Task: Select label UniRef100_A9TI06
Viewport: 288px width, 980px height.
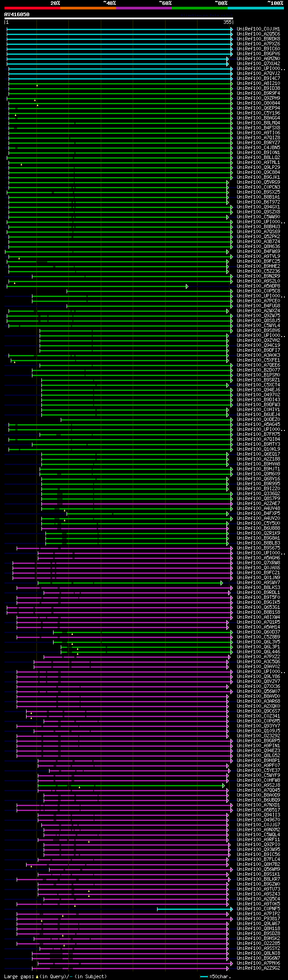Action: pyautogui.click(x=258, y=133)
